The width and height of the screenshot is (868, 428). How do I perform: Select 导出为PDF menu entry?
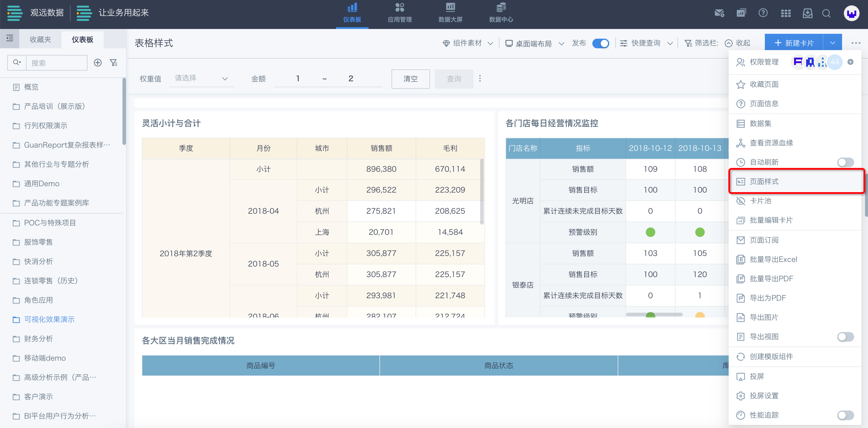(x=795, y=298)
